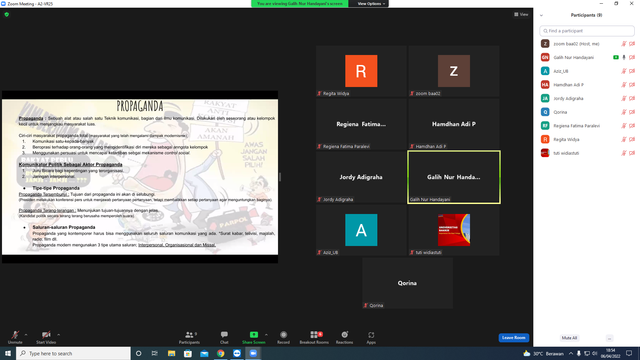
Task: Click the mic icon in Galih Nur Handayani row
Action: coord(624,58)
